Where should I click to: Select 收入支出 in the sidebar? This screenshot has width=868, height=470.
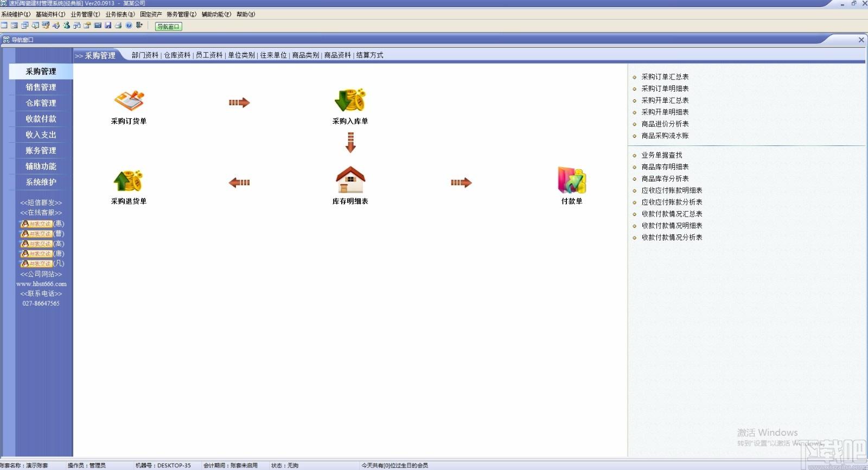[x=41, y=135]
